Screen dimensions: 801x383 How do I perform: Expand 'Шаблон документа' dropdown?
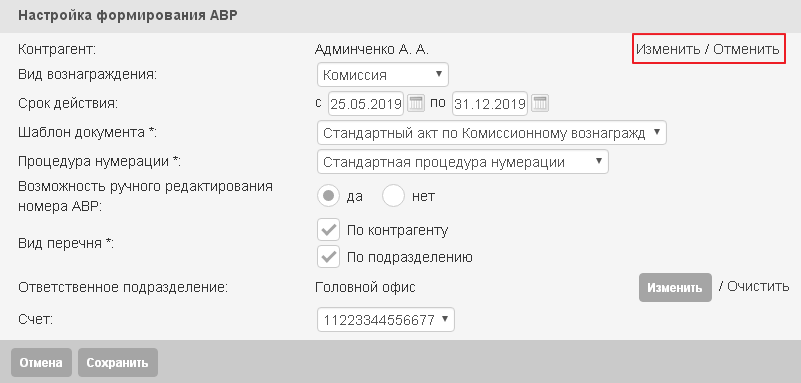point(491,133)
